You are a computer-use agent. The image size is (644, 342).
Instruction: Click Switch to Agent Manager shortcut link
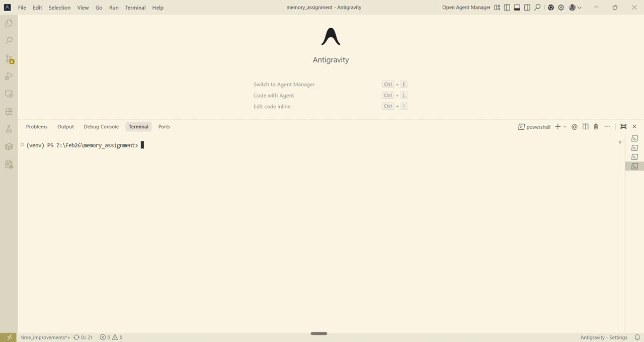point(284,84)
